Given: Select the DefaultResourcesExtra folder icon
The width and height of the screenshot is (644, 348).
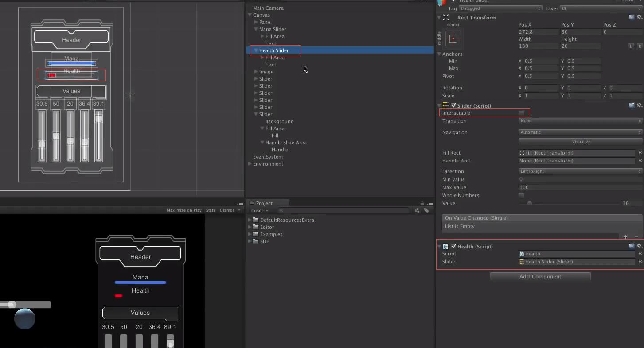Looking at the screenshot, I should pos(255,220).
